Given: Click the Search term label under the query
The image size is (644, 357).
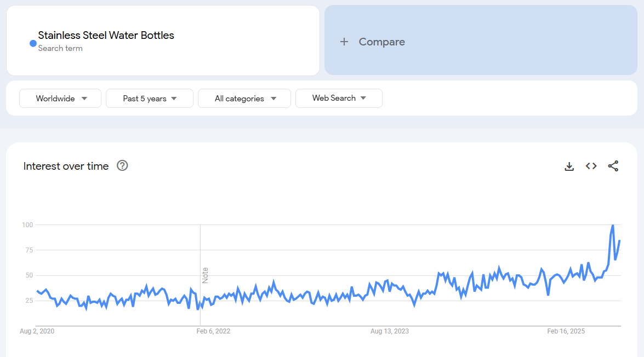Looking at the screenshot, I should pyautogui.click(x=60, y=48).
